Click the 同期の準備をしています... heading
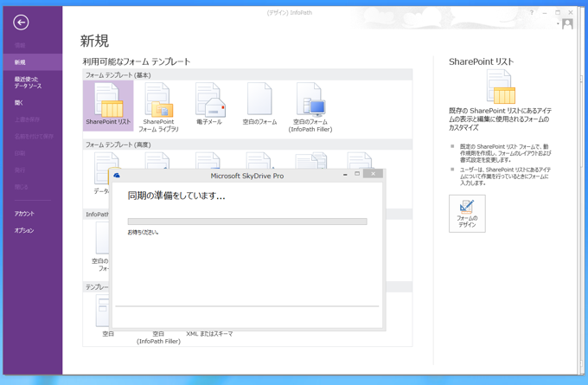The width and height of the screenshot is (588, 385). [x=176, y=196]
